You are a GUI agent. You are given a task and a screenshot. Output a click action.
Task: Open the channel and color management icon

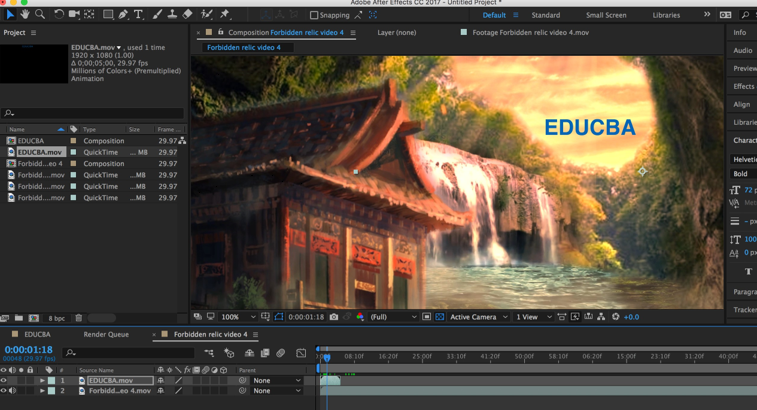(360, 317)
